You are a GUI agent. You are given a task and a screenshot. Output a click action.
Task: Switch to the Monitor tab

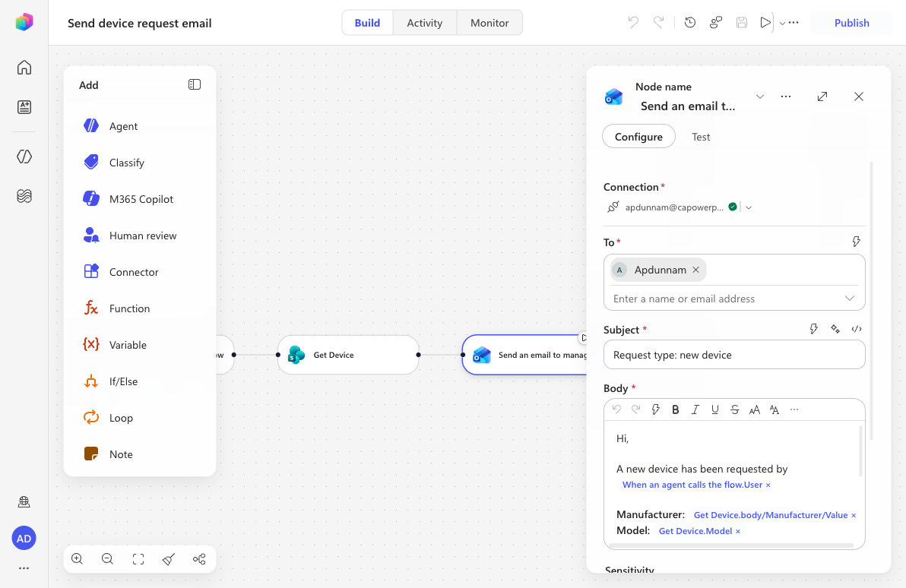point(489,23)
